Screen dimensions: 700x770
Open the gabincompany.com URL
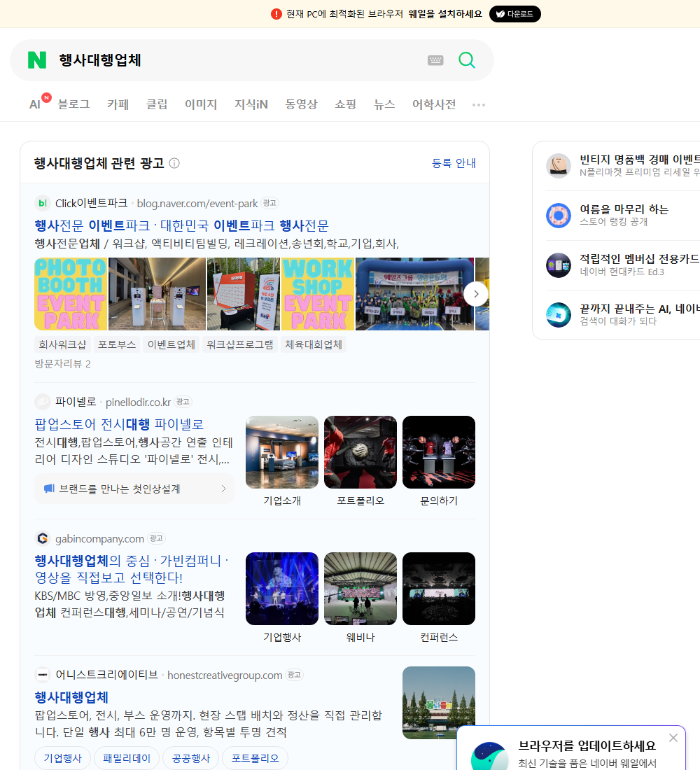click(99, 539)
